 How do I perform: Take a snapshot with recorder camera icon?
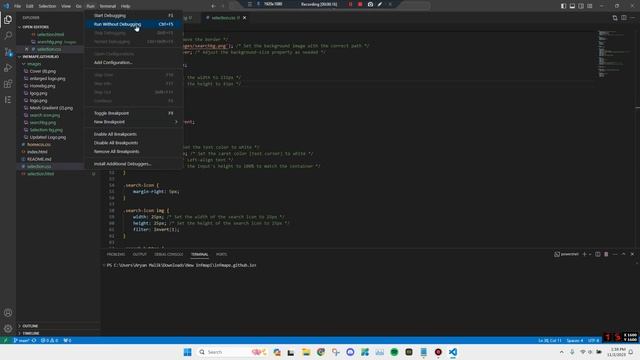coord(370,4)
